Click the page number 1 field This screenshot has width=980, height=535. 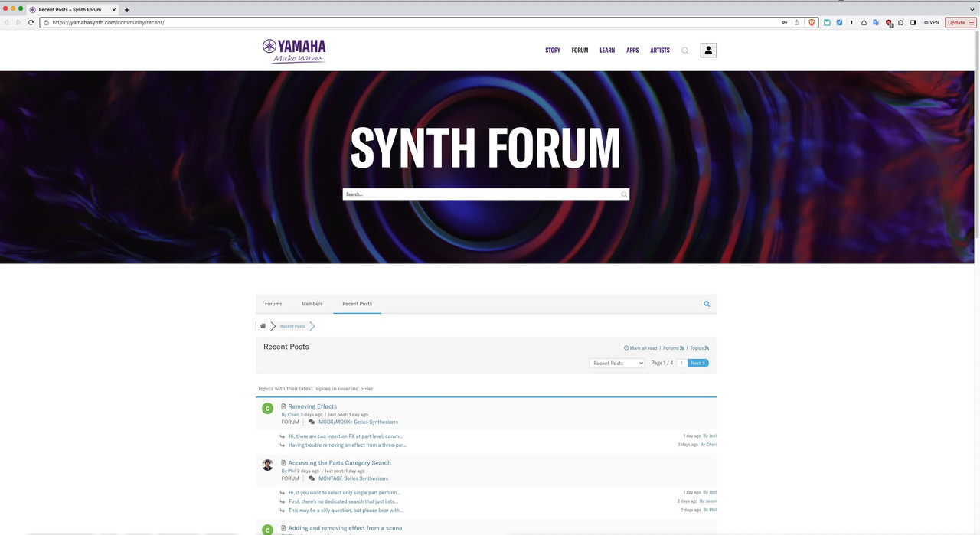pos(681,363)
